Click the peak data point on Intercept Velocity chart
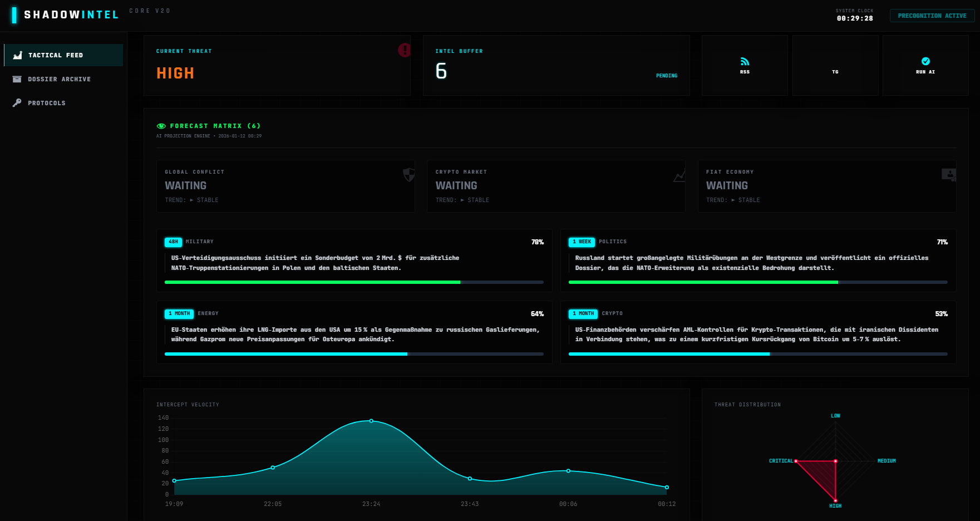 [371, 421]
